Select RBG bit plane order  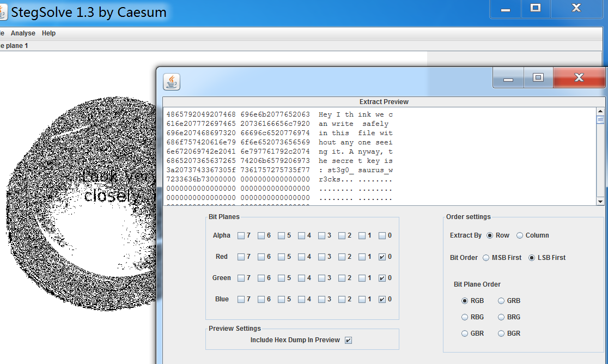tap(465, 317)
